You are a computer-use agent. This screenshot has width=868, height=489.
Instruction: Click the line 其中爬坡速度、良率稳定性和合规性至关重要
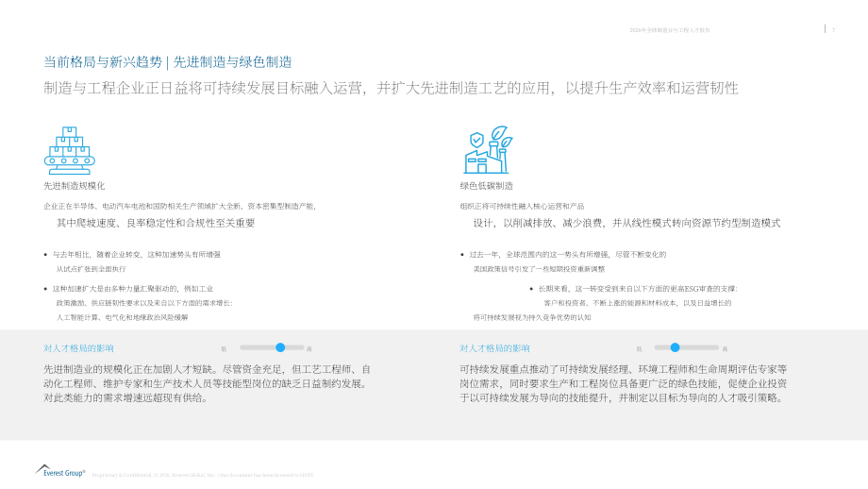point(156,223)
